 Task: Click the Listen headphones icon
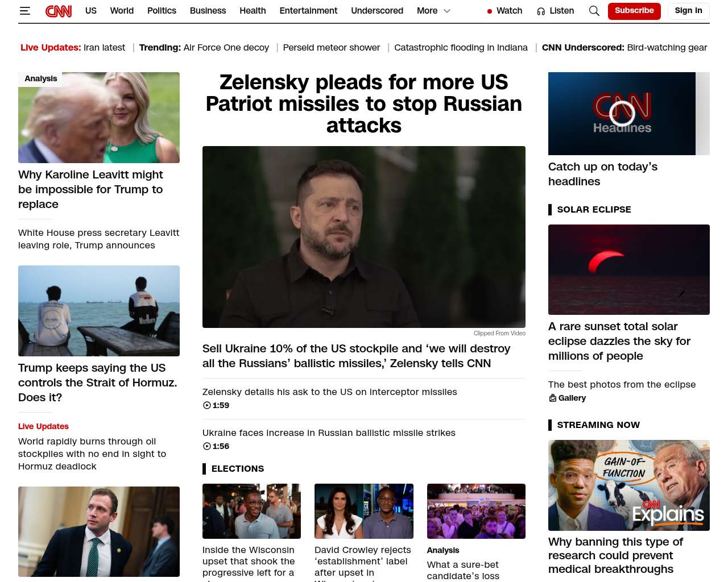pos(541,11)
